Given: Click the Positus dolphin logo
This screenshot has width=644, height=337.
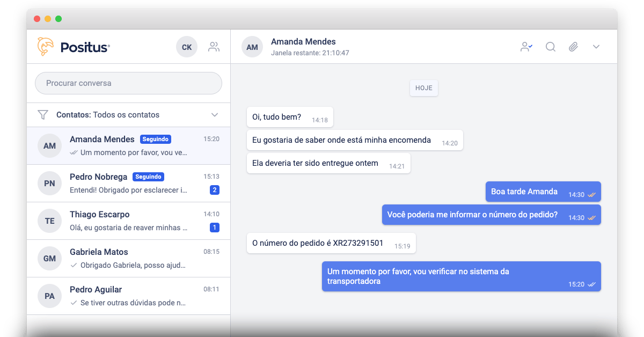Looking at the screenshot, I should pyautogui.click(x=46, y=47).
